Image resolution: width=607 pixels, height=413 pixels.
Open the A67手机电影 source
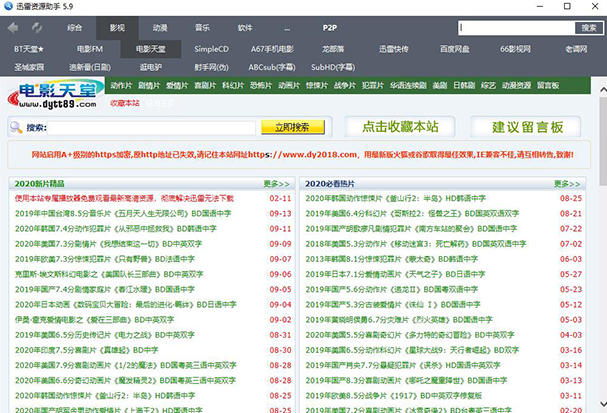coord(272,49)
